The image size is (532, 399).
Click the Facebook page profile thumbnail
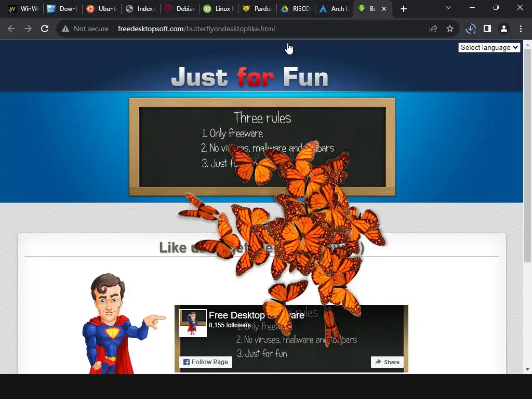point(193,323)
